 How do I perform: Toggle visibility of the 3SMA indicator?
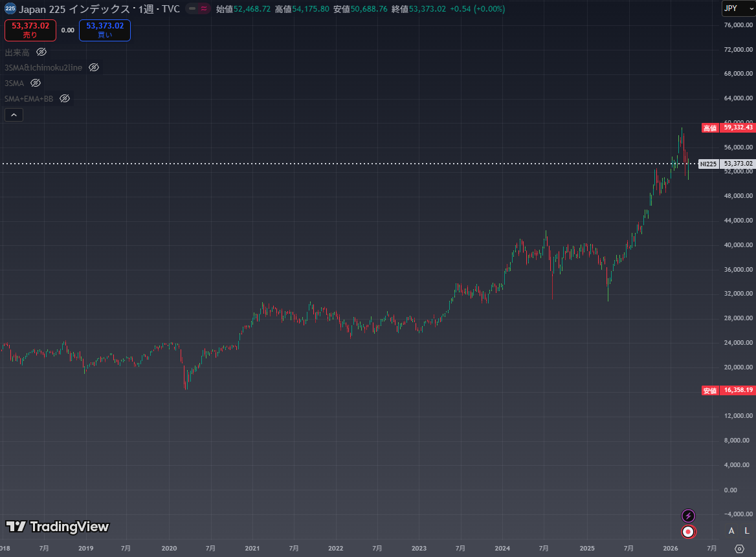point(36,83)
